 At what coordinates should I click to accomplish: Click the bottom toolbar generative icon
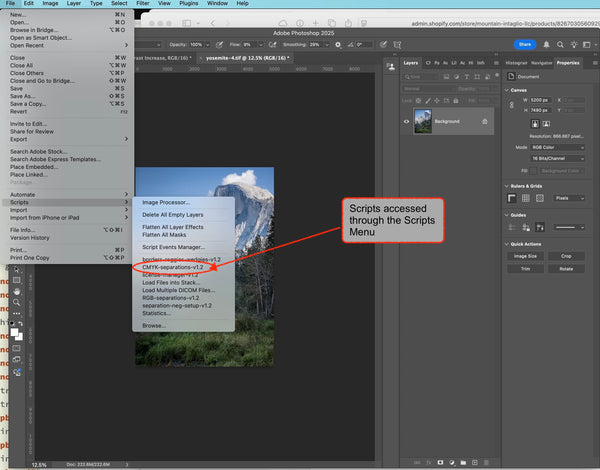[16, 372]
